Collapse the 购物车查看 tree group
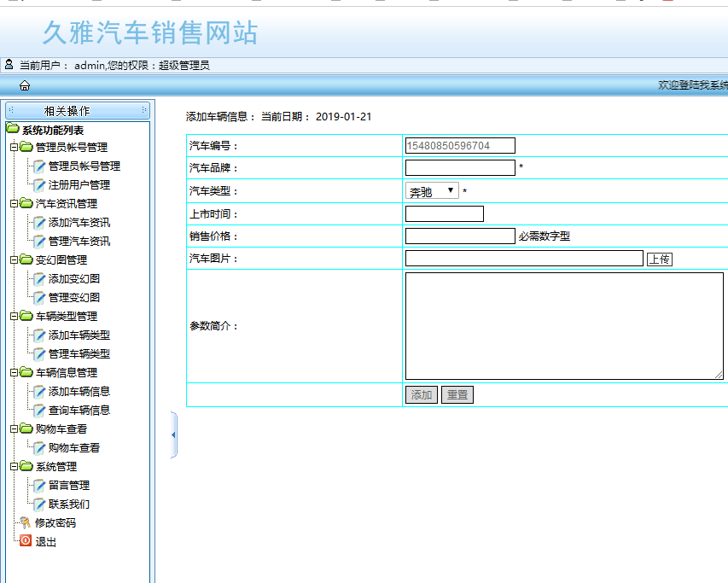Image resolution: width=728 pixels, height=583 pixels. pos(14,429)
